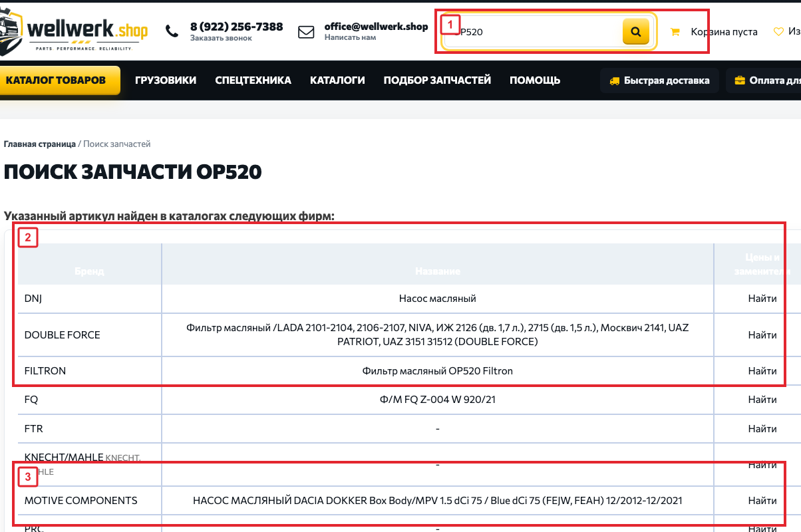Click the MOTIVE COMPONENTS brand cell

click(90, 500)
